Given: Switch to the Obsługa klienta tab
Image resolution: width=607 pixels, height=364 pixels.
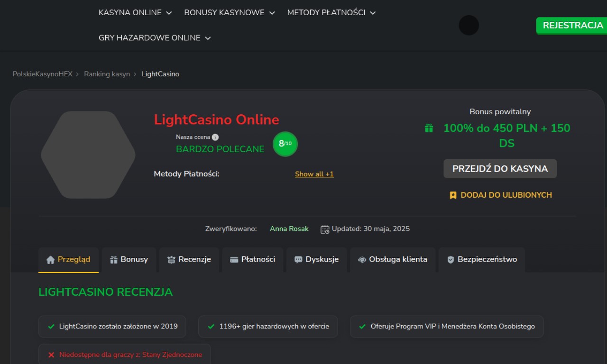Looking at the screenshot, I should point(393,260).
